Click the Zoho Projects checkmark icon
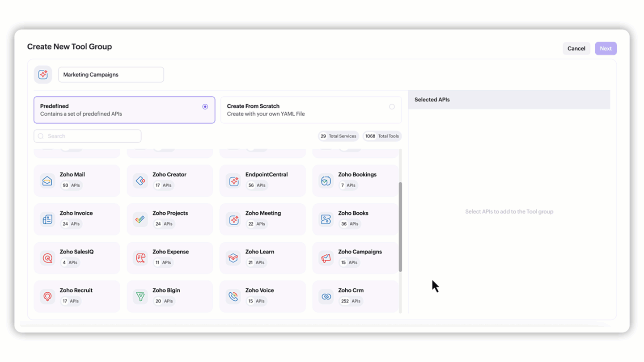The image size is (644, 362). [140, 219]
